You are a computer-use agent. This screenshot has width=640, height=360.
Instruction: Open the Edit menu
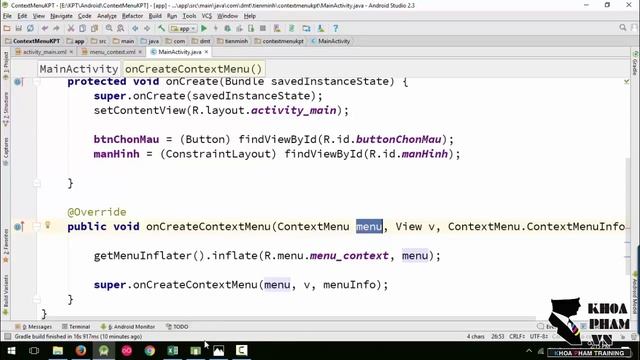22,16
